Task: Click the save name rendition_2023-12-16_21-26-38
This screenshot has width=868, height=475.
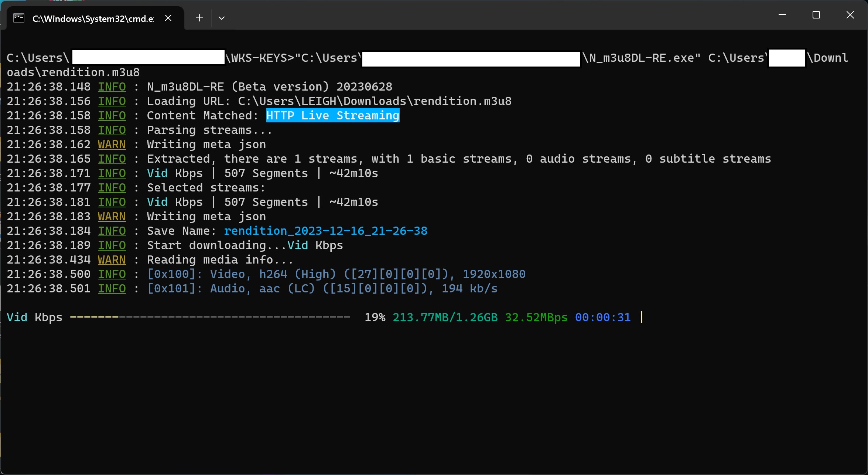Action: (x=325, y=231)
